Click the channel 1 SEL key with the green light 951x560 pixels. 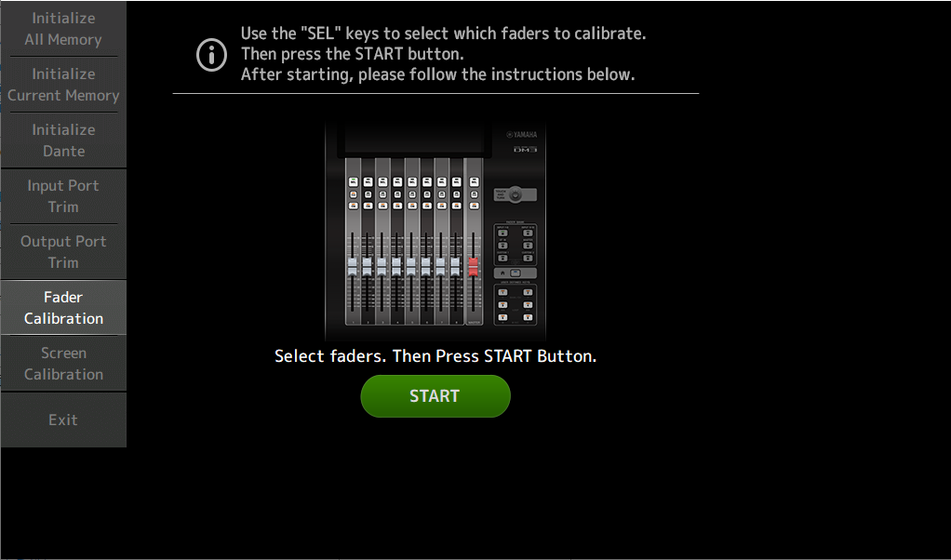pos(353,181)
